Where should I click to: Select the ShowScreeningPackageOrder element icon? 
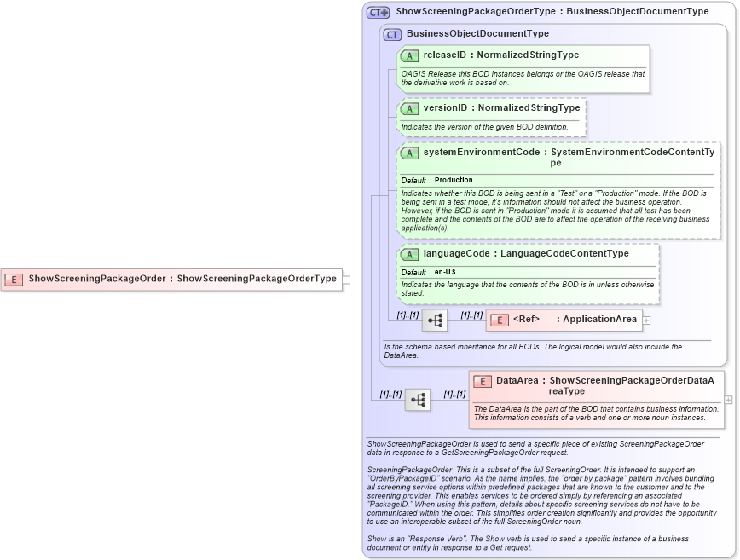14,279
